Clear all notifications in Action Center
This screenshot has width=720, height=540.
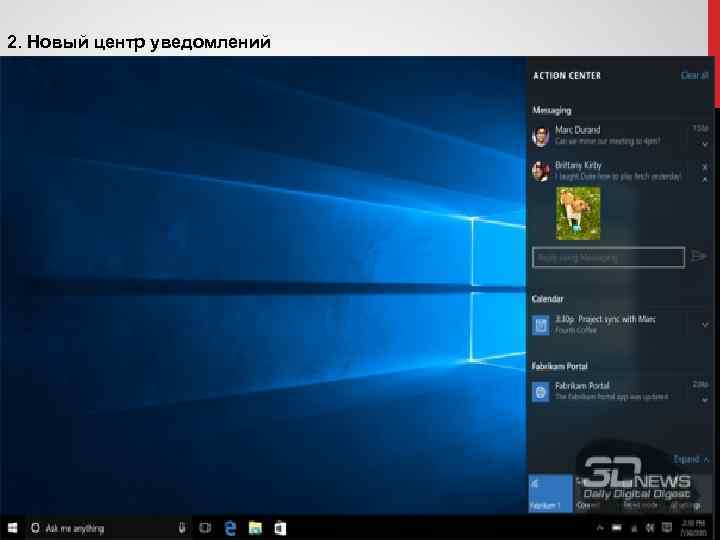(695, 75)
